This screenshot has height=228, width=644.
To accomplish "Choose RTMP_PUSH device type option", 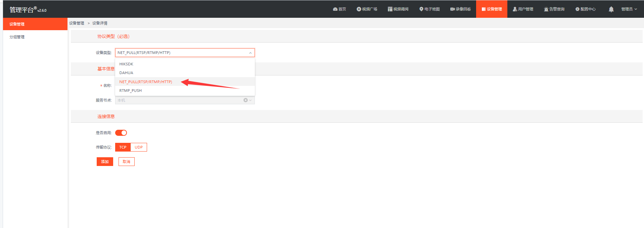I will pos(185,91).
